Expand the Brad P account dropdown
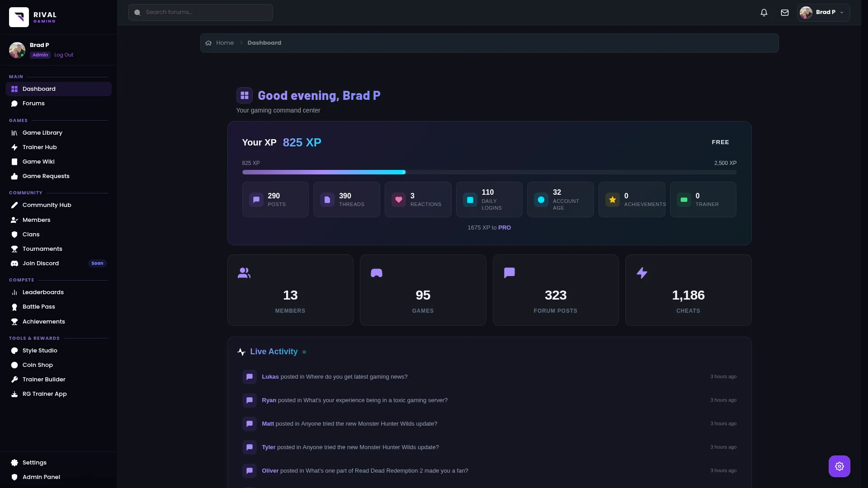This screenshot has height=488, width=868. (x=823, y=13)
